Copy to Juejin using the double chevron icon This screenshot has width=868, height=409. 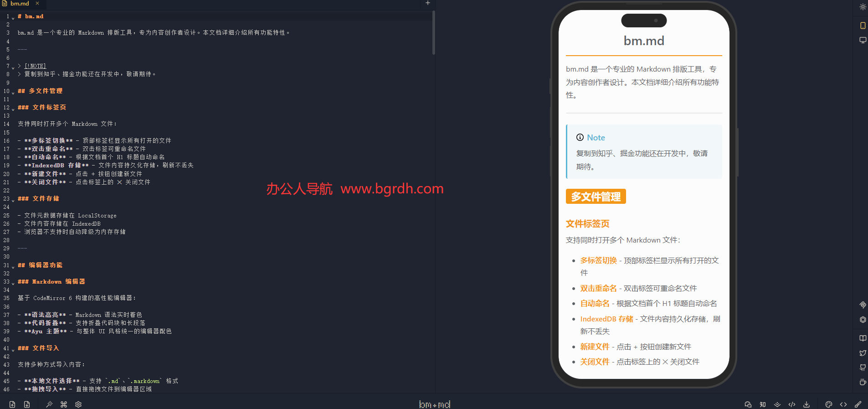777,404
